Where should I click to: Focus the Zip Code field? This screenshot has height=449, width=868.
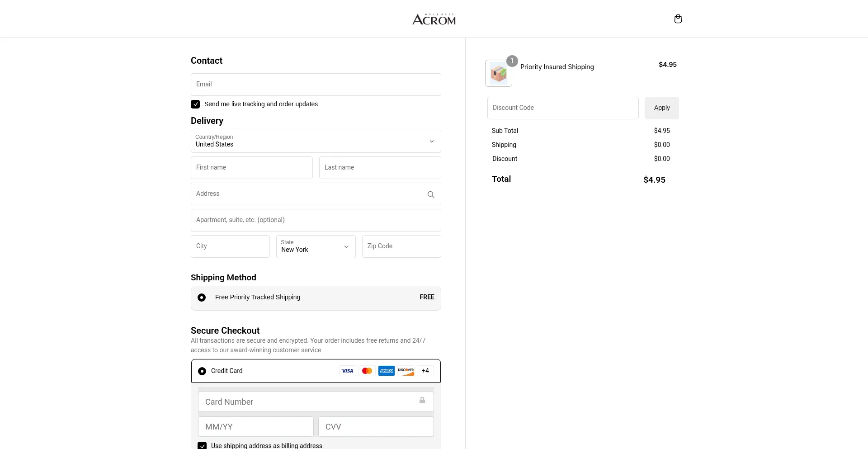pos(401,246)
